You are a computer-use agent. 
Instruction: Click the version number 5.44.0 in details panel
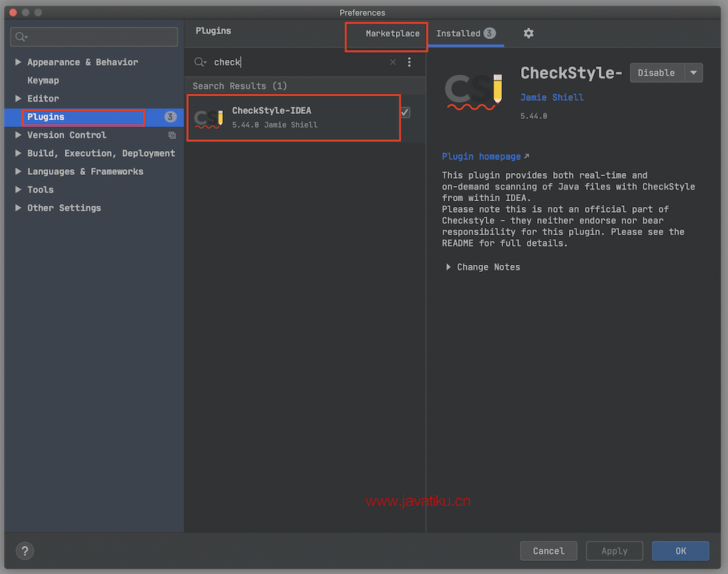[x=533, y=116]
